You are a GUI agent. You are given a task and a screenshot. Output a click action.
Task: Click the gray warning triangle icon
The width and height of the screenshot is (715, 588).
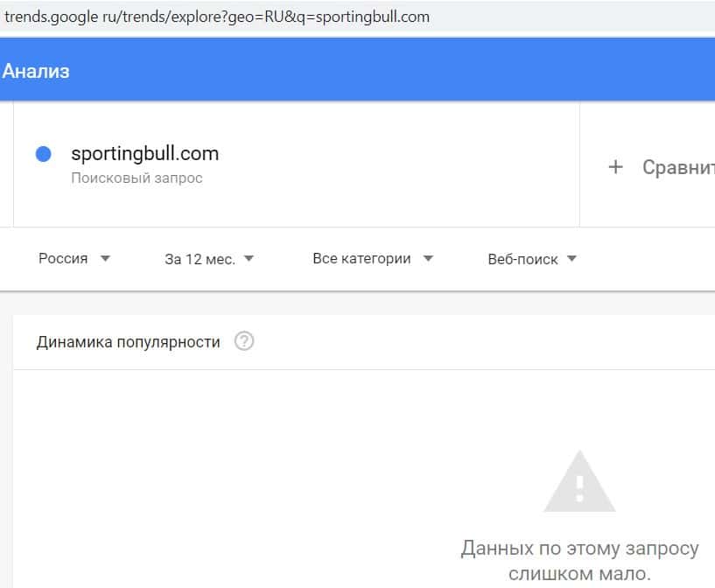pyautogui.click(x=578, y=482)
